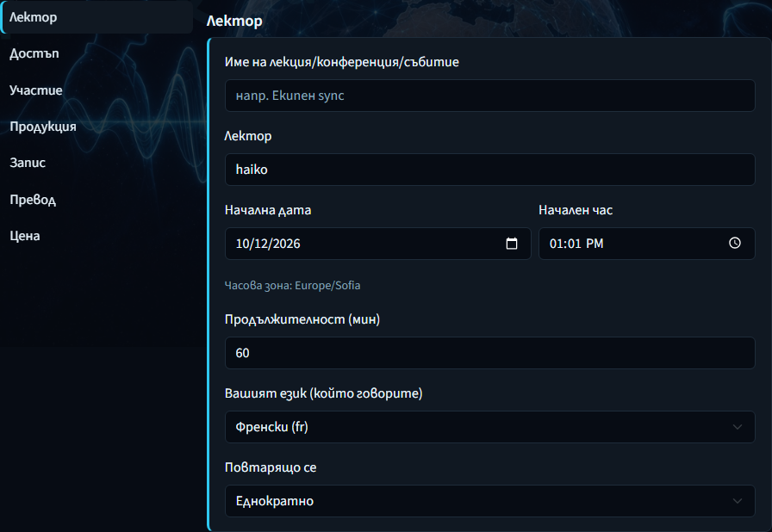Image resolution: width=772 pixels, height=532 pixels.
Task: Click the timezone note Europe/Sofia
Action: [292, 286]
